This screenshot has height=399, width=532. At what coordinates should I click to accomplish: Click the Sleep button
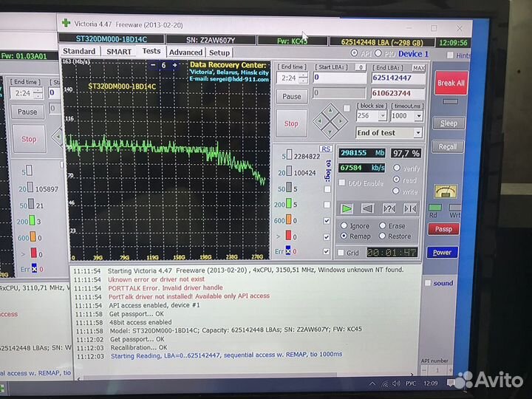click(x=449, y=123)
